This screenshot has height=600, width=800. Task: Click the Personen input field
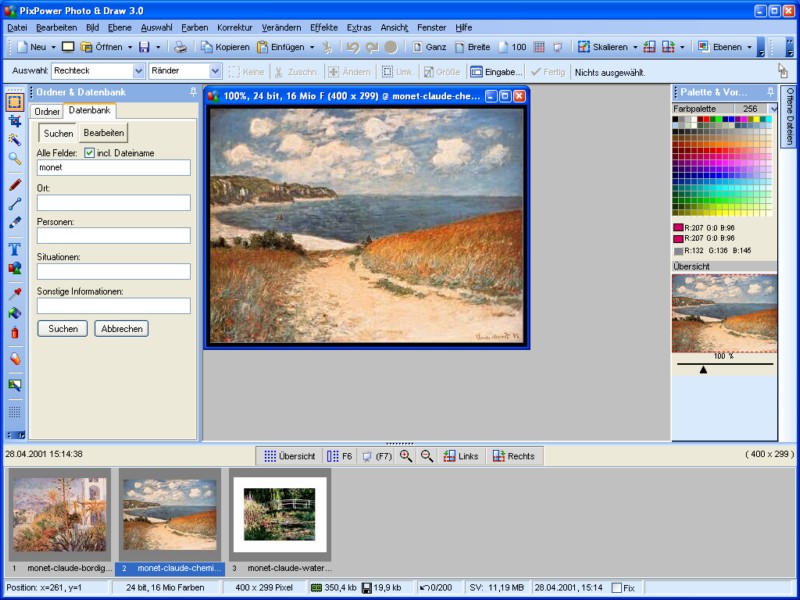coord(113,236)
